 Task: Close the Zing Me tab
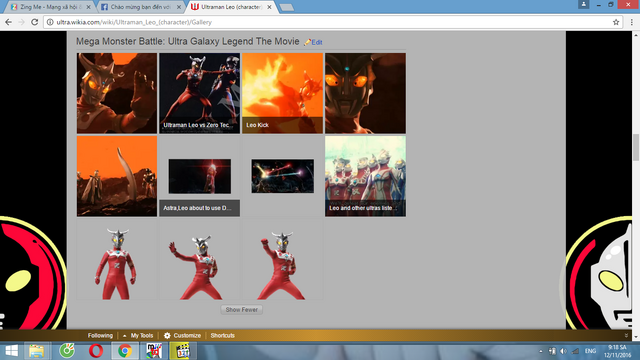[x=88, y=7]
